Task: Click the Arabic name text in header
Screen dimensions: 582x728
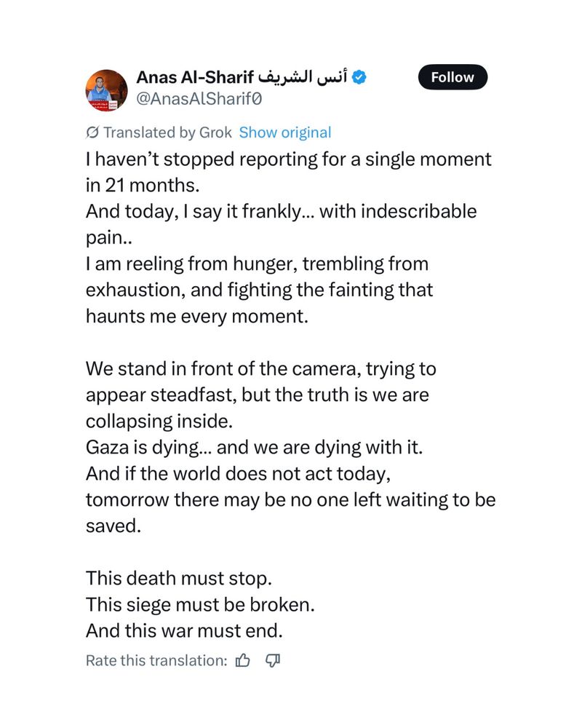Action: tap(303, 76)
